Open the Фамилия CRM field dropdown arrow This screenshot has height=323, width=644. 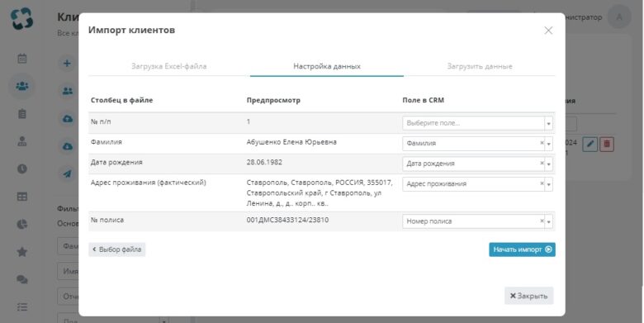549,144
